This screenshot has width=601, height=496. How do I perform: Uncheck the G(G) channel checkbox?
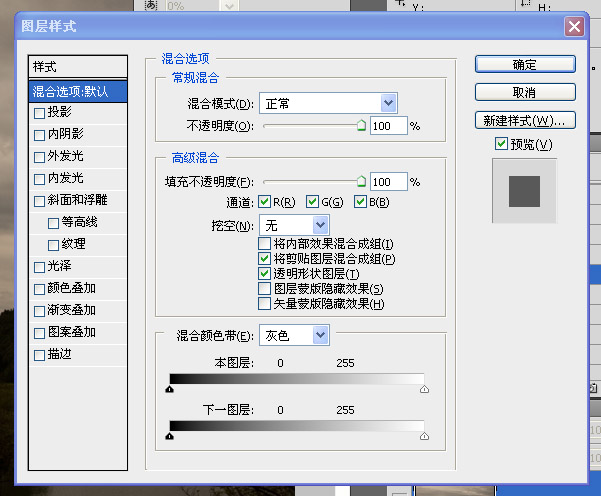pos(312,202)
